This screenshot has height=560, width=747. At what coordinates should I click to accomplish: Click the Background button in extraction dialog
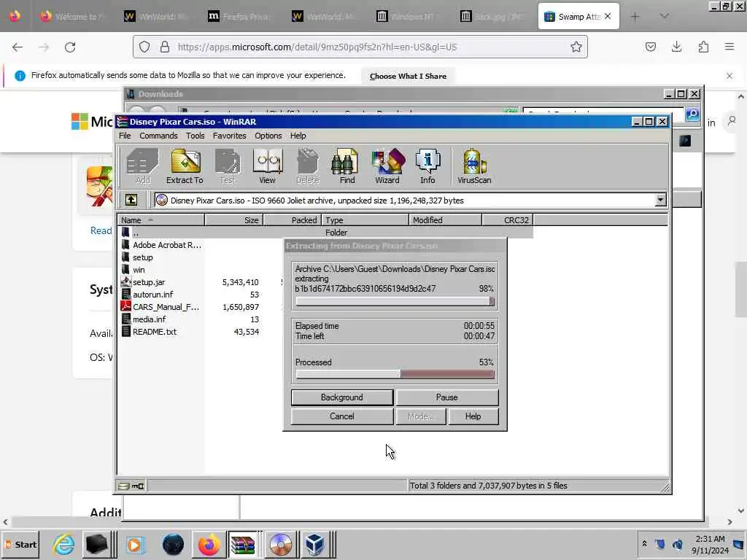tap(342, 397)
